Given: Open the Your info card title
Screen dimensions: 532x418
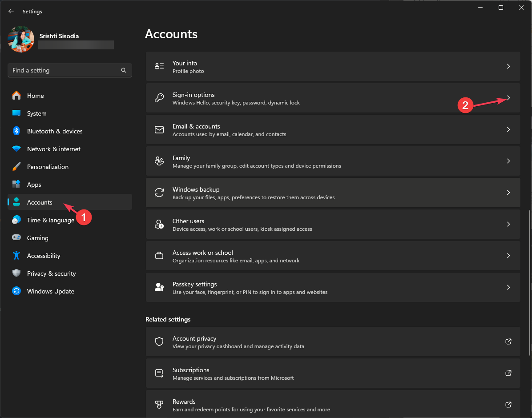Looking at the screenshot, I should click(185, 63).
